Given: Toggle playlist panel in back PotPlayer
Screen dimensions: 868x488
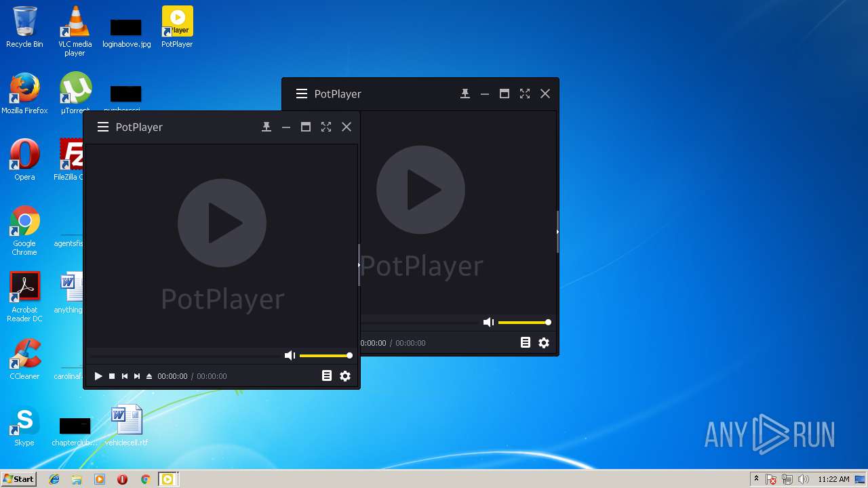Looking at the screenshot, I should (x=526, y=342).
